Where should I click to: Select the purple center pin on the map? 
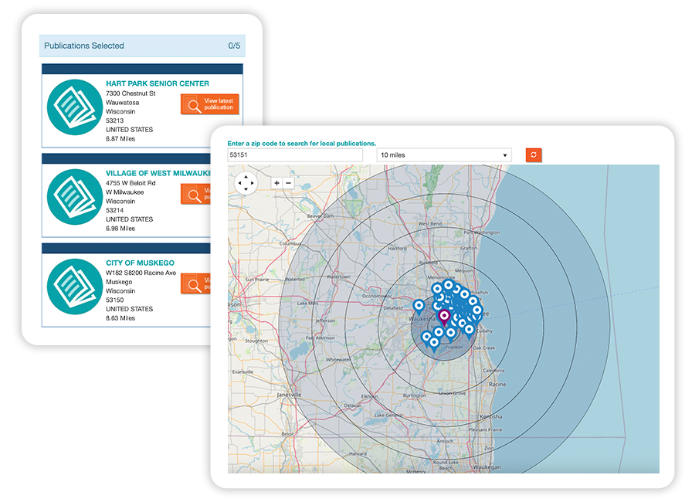444,318
